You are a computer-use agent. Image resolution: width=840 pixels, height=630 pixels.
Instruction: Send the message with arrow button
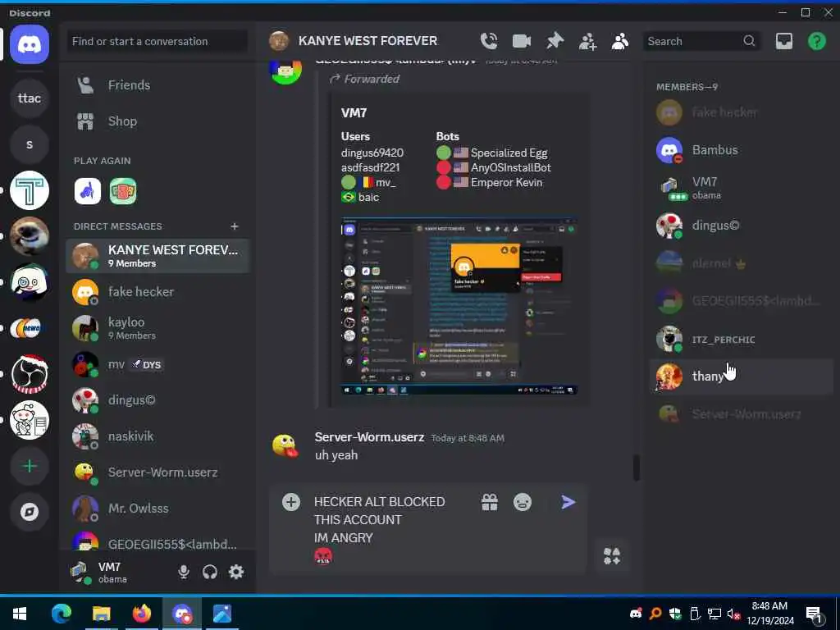click(x=568, y=502)
